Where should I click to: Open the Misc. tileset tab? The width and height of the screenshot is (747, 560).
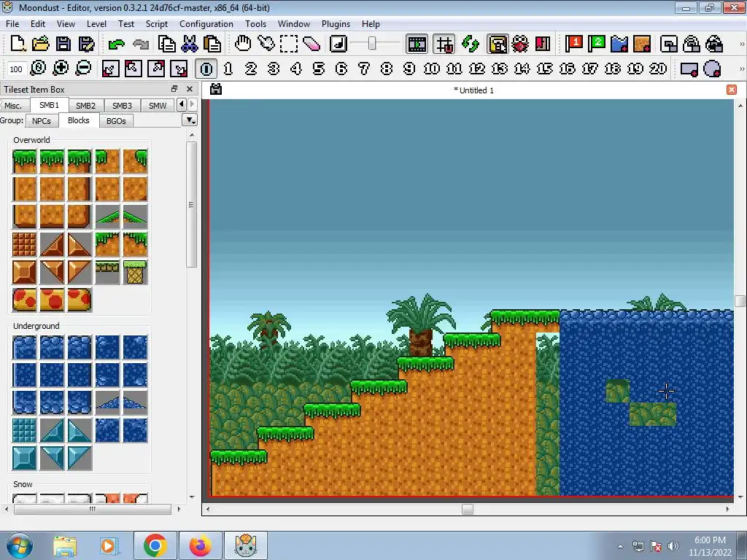pyautogui.click(x=13, y=106)
